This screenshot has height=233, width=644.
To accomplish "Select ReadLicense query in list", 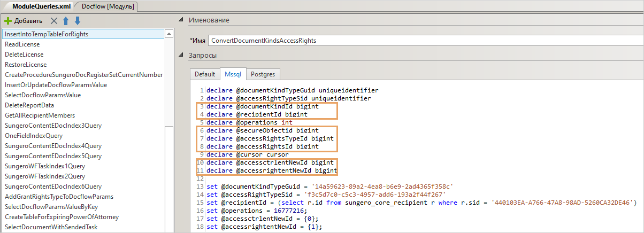I will coord(22,44).
